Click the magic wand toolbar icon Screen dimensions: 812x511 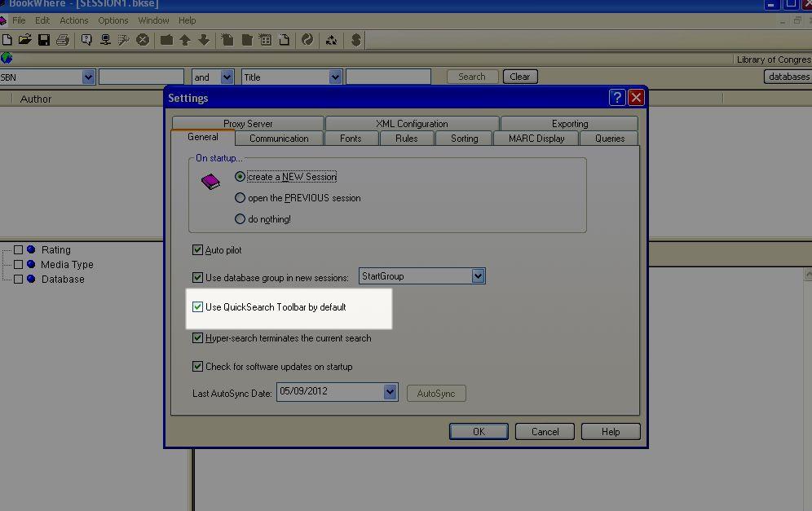click(x=124, y=40)
